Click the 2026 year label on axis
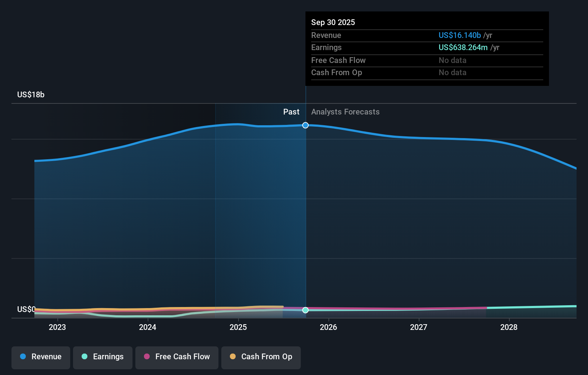Screen dimensions: 588x375 point(329,327)
